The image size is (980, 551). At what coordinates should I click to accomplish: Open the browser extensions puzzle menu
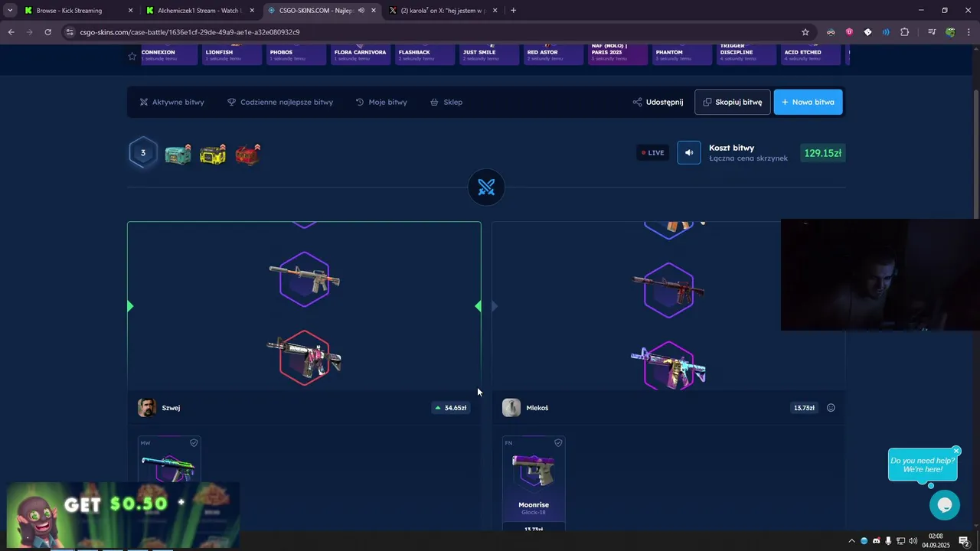coord(905,32)
